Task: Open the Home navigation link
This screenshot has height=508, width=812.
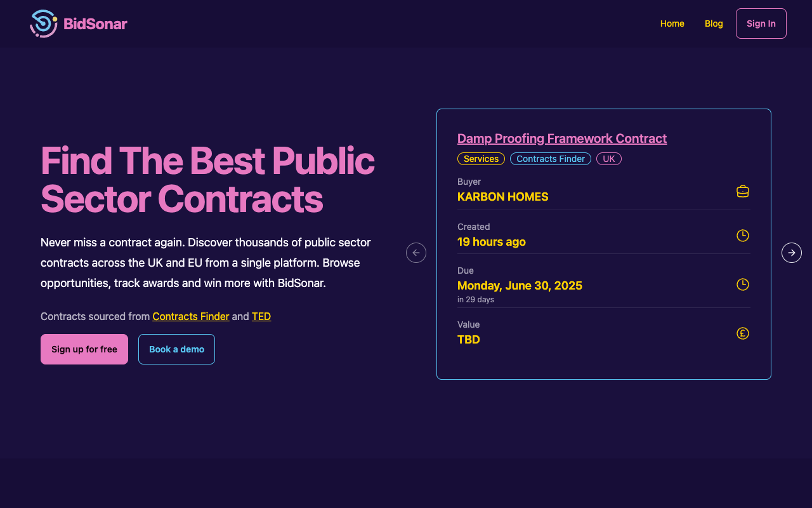Action: click(672, 23)
